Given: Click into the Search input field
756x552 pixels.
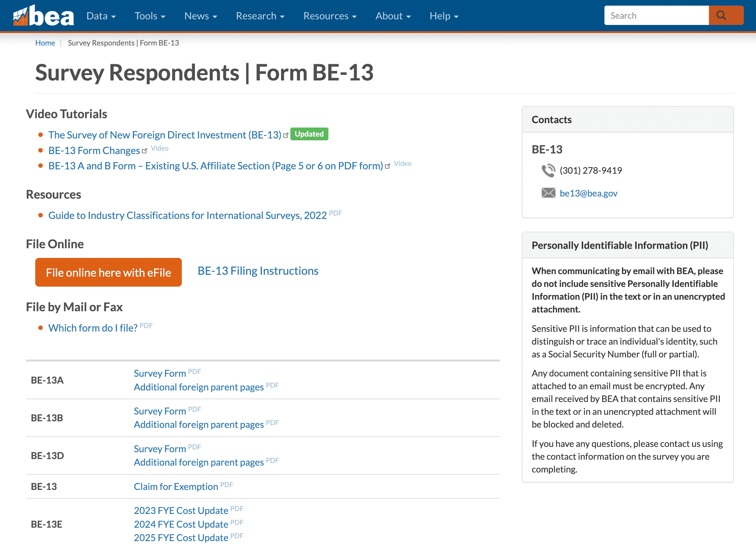Looking at the screenshot, I should point(656,15).
